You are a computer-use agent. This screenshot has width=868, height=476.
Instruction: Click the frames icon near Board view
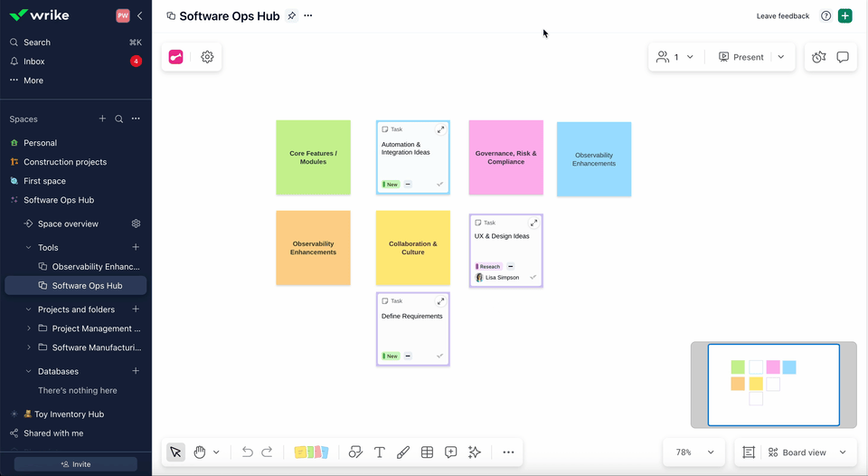tap(749, 452)
